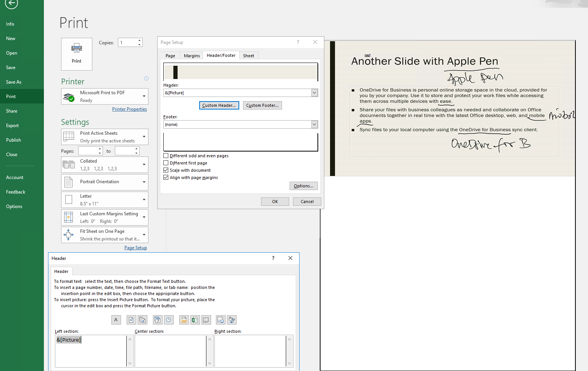
Task: Tick Different first page checkbox
Action: pos(166,163)
